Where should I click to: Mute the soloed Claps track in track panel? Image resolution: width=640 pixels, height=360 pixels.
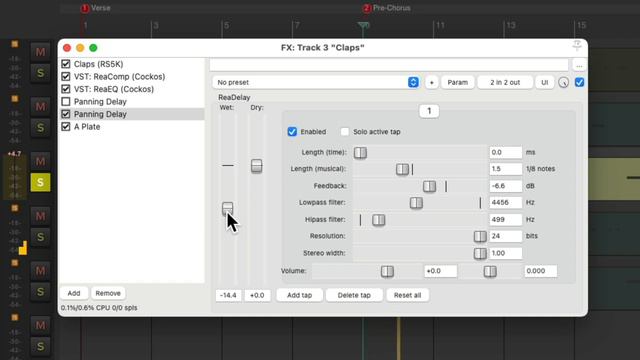click(40, 161)
